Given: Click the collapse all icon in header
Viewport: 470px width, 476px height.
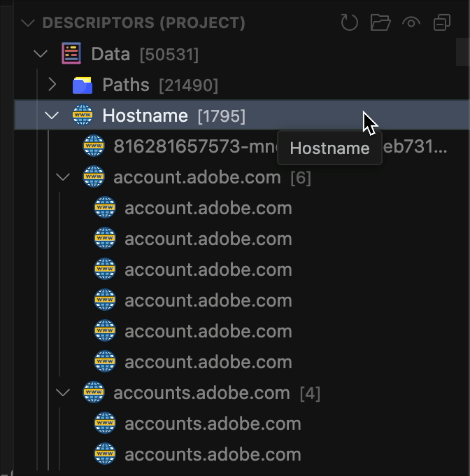Looking at the screenshot, I should 442,23.
